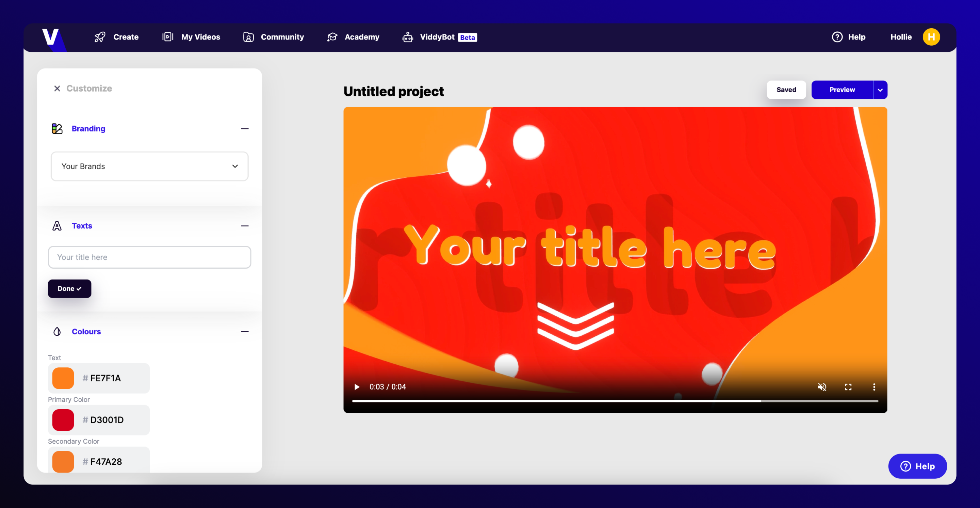
Task: Click the ViddyBot robot icon
Action: [x=408, y=37]
